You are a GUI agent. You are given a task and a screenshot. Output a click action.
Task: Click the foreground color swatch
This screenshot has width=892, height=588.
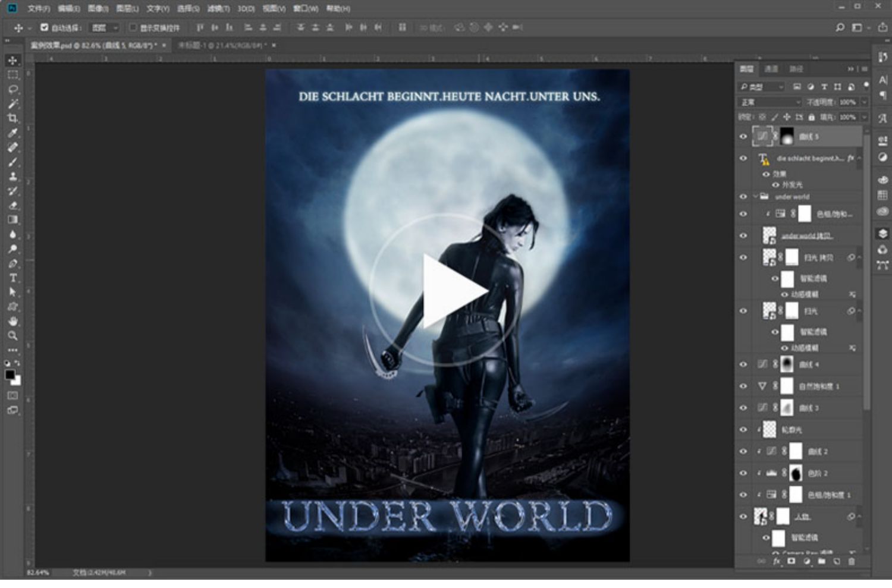tap(10, 375)
